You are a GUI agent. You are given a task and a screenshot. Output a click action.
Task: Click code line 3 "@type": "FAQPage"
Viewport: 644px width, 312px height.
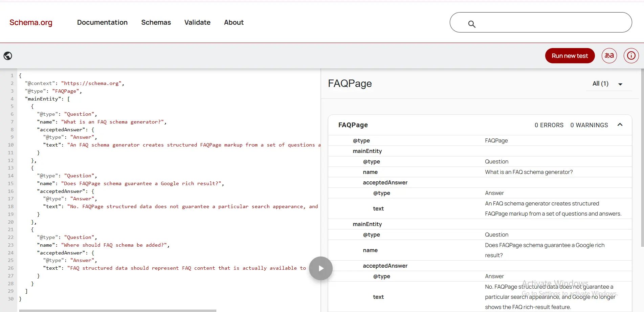click(53, 91)
